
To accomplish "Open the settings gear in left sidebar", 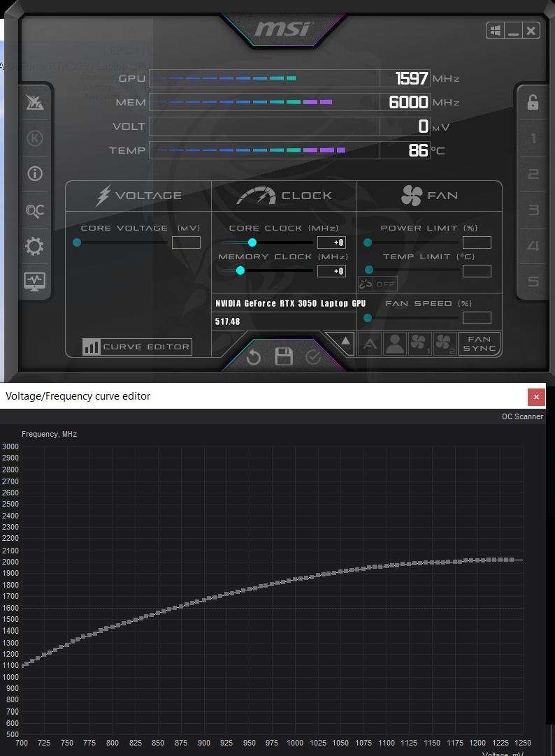I will 34,246.
